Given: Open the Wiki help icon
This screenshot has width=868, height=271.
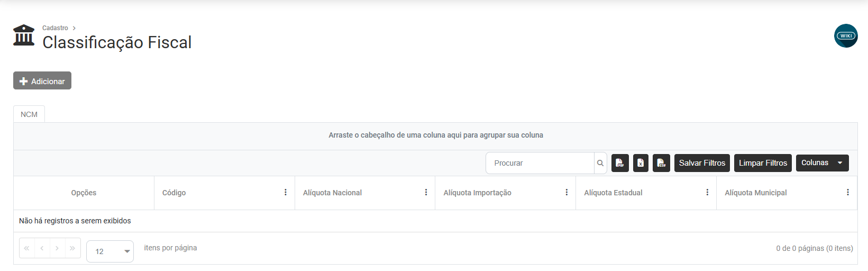Looking at the screenshot, I should coord(846,36).
